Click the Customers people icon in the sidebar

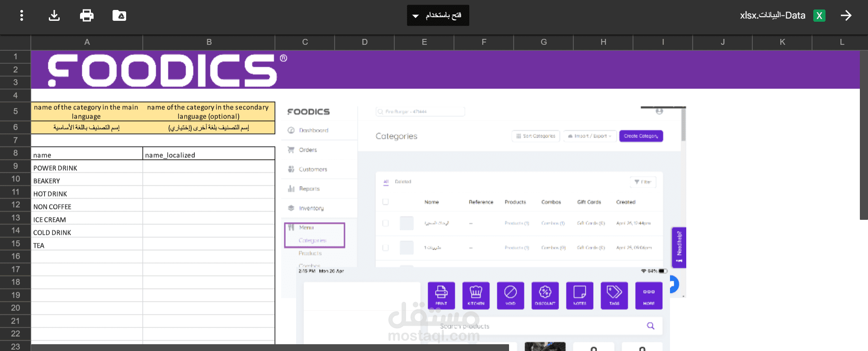[291, 169]
